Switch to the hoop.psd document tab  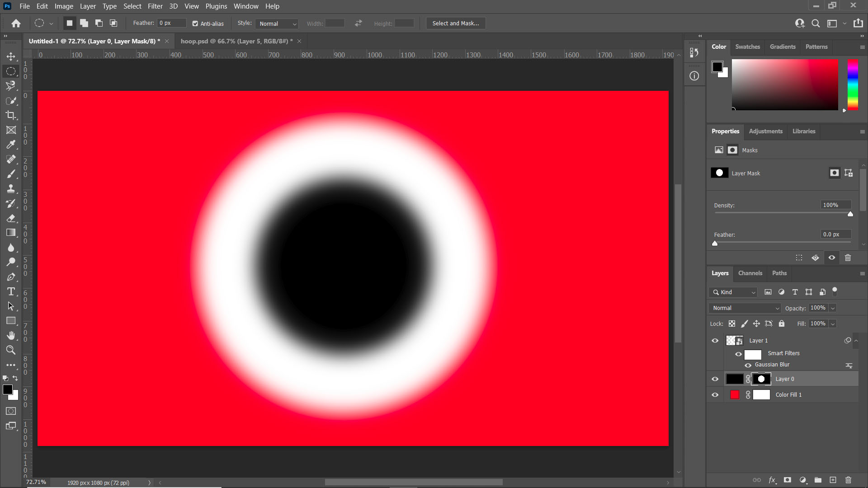pyautogui.click(x=236, y=41)
